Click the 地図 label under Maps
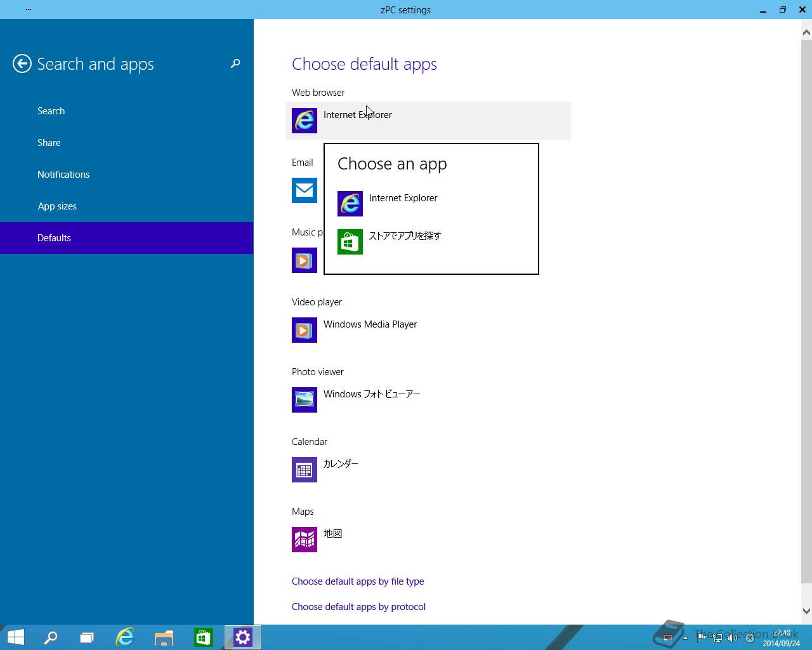Image resolution: width=812 pixels, height=650 pixels. [333, 534]
